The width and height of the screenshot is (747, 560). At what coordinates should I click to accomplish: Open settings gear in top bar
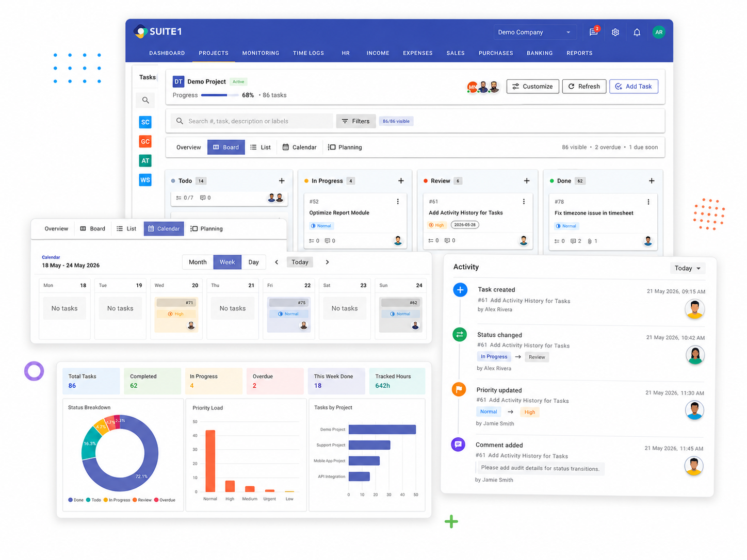(615, 32)
